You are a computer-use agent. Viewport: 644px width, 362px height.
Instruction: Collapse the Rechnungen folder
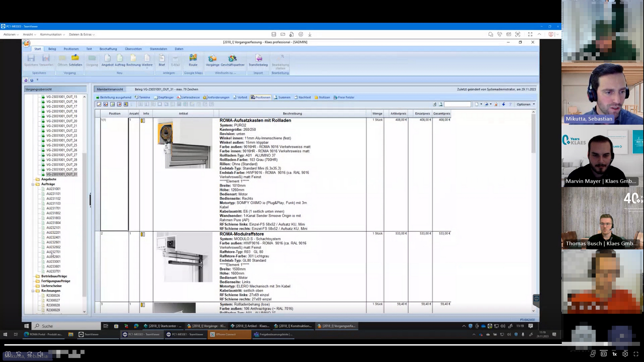point(33,291)
